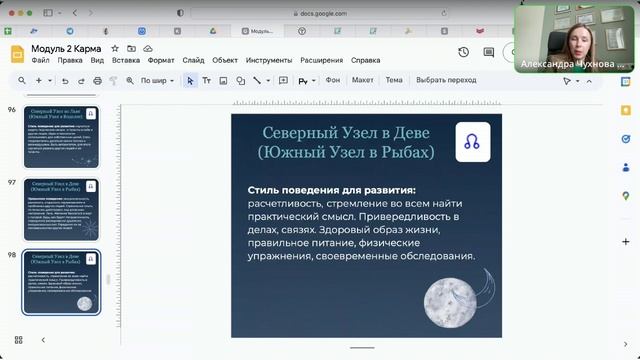Viewport: 640px width, 360px height.
Task: Show the side panel chevron at bottom right
Action: [x=625, y=344]
